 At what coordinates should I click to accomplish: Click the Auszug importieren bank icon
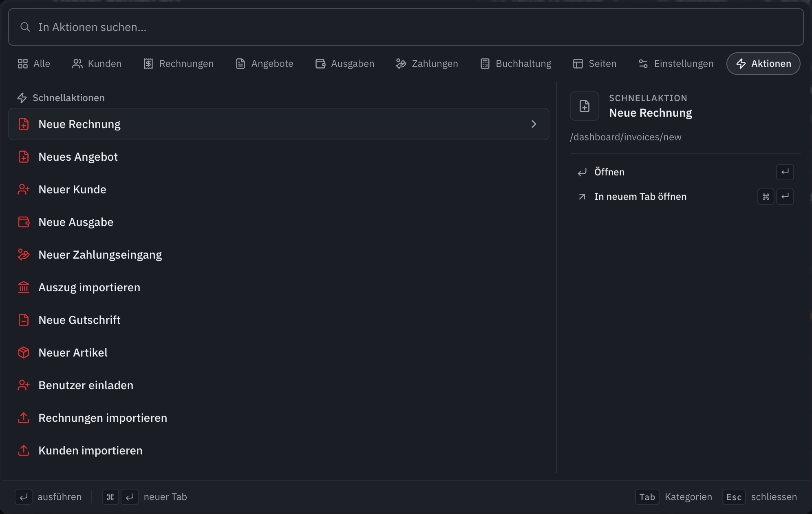coord(24,287)
